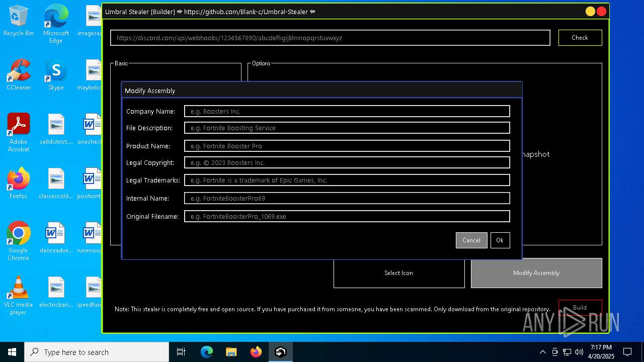Open the notification center

627,352
